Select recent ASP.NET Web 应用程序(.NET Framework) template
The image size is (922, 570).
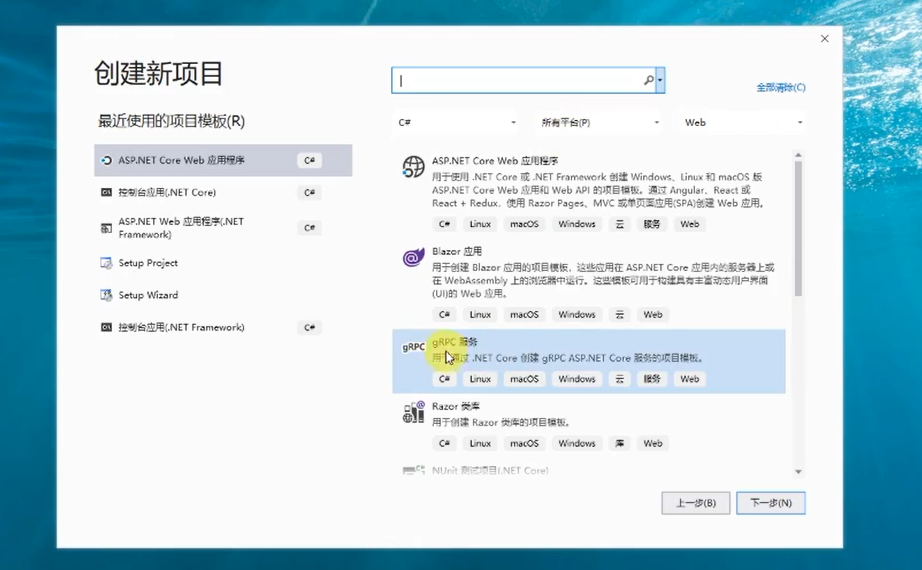pyautogui.click(x=223, y=228)
